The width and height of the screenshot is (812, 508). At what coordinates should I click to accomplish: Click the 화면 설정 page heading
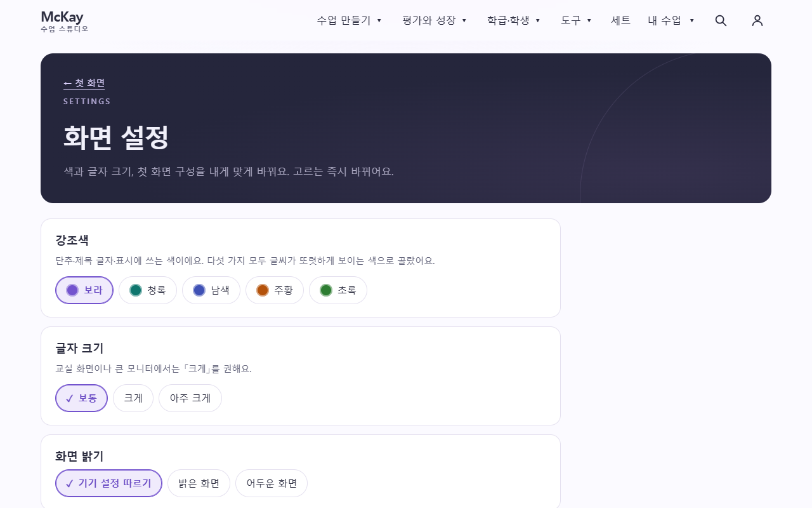coord(116,137)
